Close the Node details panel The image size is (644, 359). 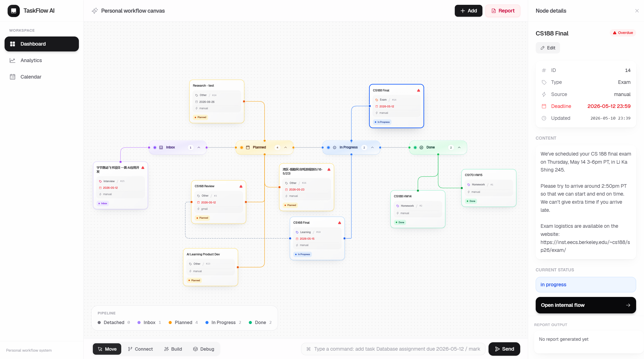coord(637,11)
